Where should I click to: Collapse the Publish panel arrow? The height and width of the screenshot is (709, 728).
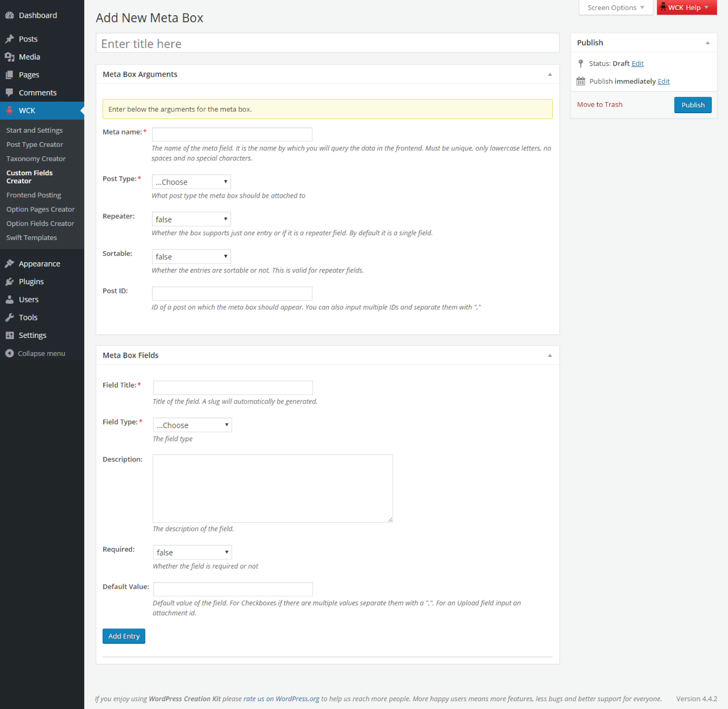click(707, 43)
